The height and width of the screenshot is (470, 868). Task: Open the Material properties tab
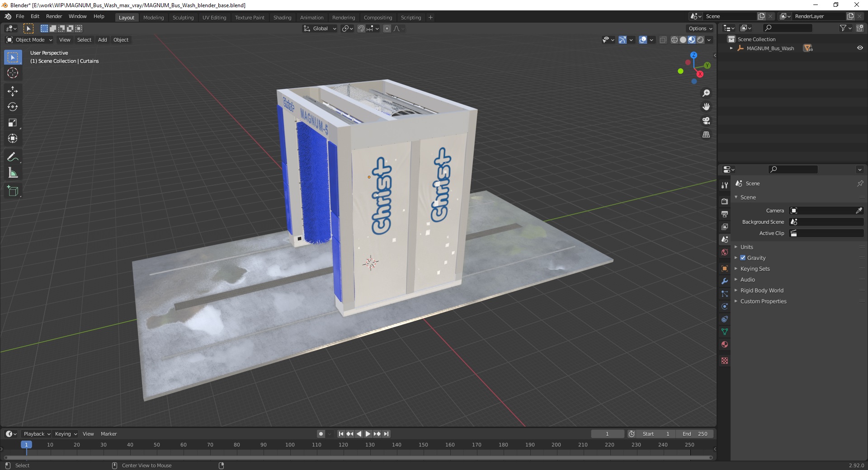725,344
